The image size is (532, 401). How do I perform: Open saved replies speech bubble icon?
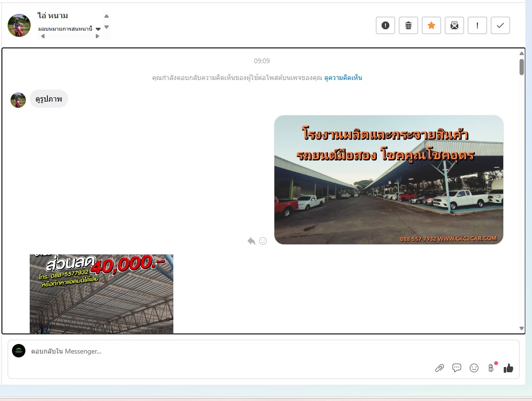[x=457, y=368]
